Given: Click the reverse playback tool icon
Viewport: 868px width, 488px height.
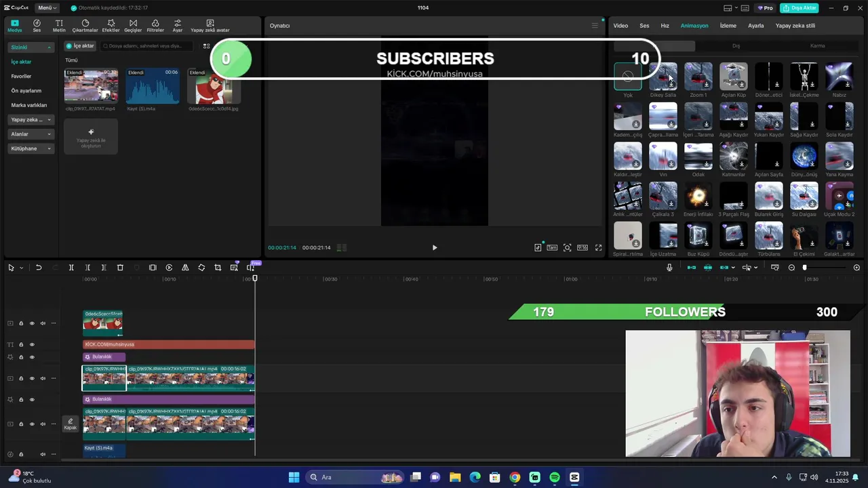Looking at the screenshot, I should pyautogui.click(x=169, y=268).
